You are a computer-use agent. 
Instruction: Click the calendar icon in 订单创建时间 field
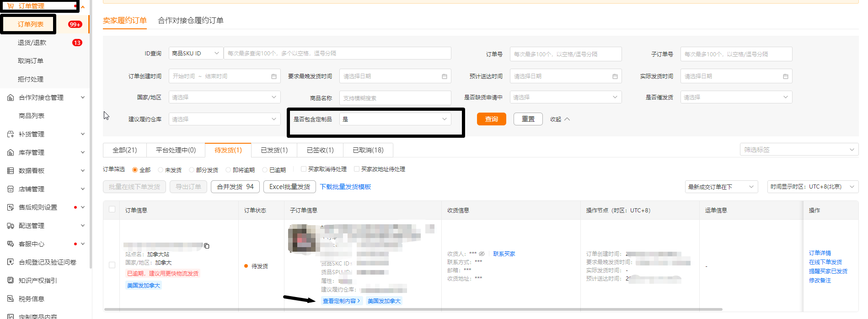(273, 76)
